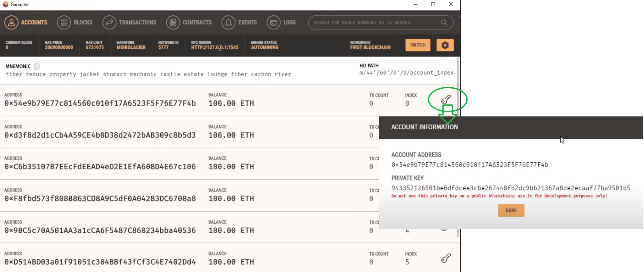Screen dimensions: 644x272
Task: Open the Logs icon
Action: pyautogui.click(x=273, y=23)
